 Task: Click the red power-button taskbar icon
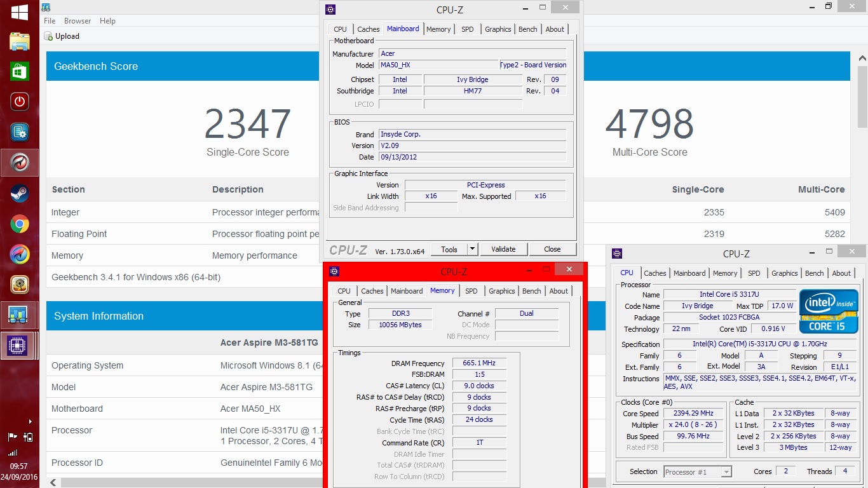click(19, 101)
